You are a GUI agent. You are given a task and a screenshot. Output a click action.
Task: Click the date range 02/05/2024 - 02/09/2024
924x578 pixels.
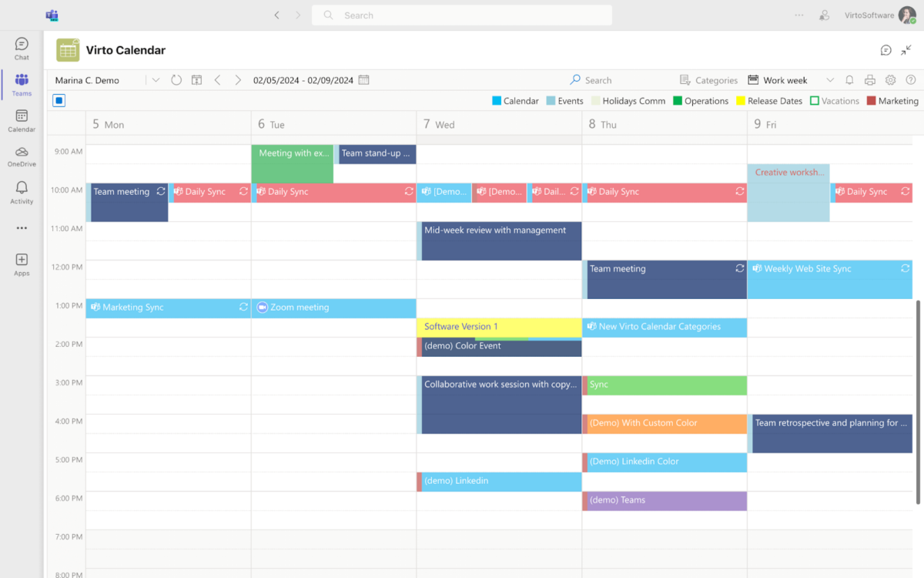[303, 80]
